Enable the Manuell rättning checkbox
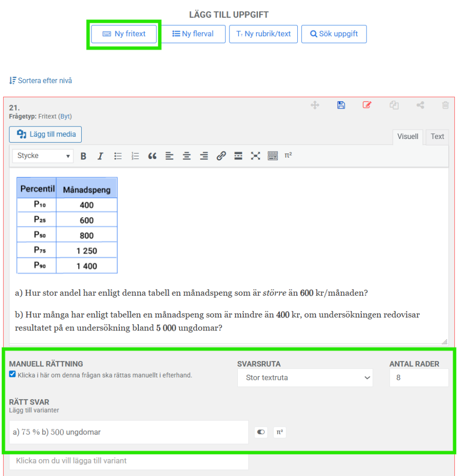458x476 pixels. [13, 374]
